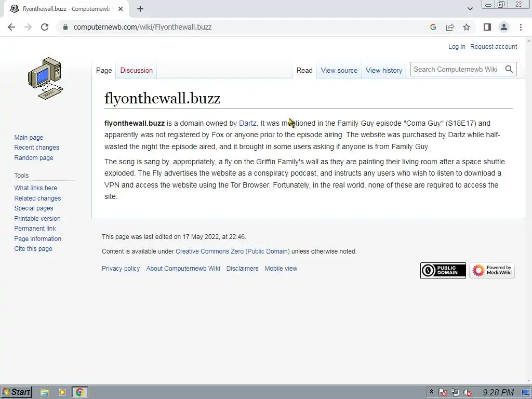Image resolution: width=532 pixels, height=399 pixels.
Task: Open What links here
Action: coord(36,188)
